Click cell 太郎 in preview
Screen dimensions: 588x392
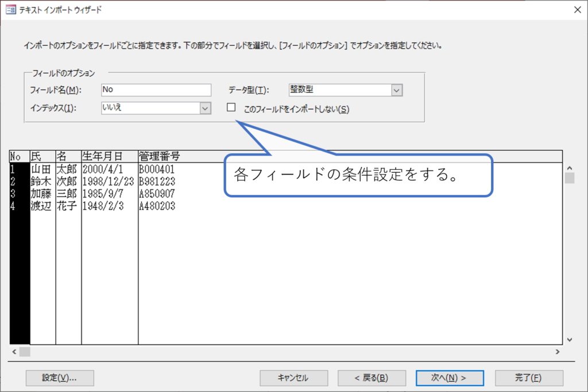click(x=67, y=169)
